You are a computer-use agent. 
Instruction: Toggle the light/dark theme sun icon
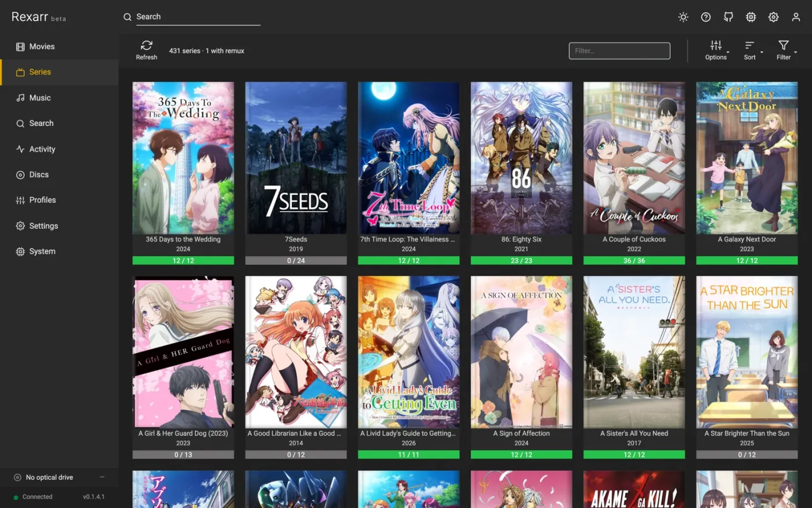[683, 17]
